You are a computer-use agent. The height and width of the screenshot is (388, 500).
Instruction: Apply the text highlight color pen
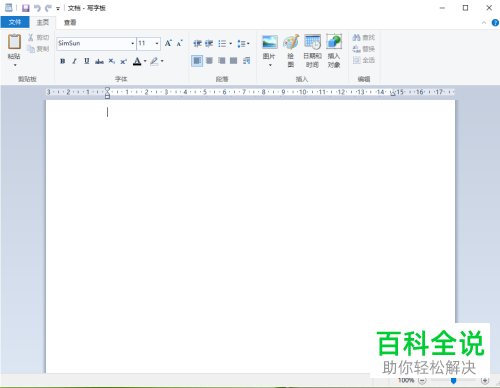(x=154, y=61)
